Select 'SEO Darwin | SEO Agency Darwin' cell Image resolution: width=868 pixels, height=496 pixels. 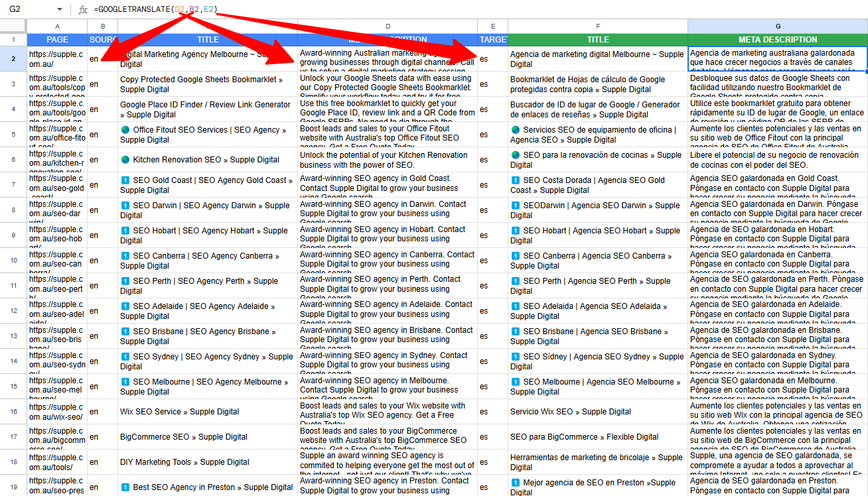(208, 210)
